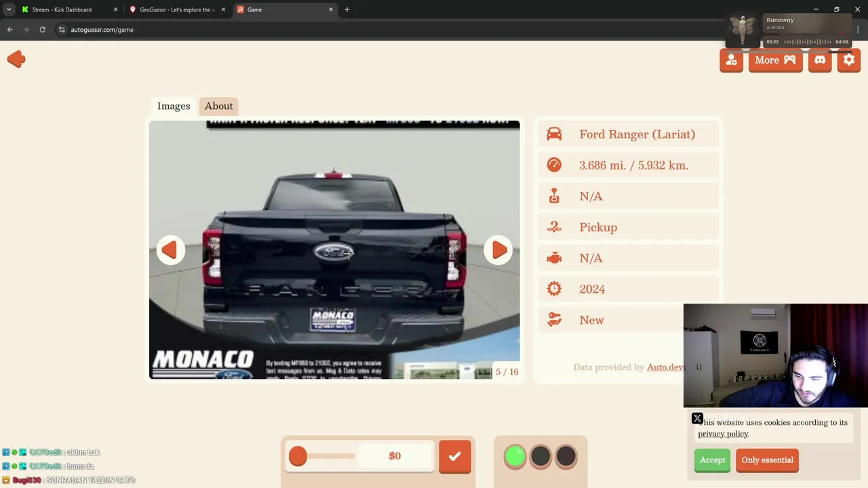Open the profile icon button

(731, 60)
